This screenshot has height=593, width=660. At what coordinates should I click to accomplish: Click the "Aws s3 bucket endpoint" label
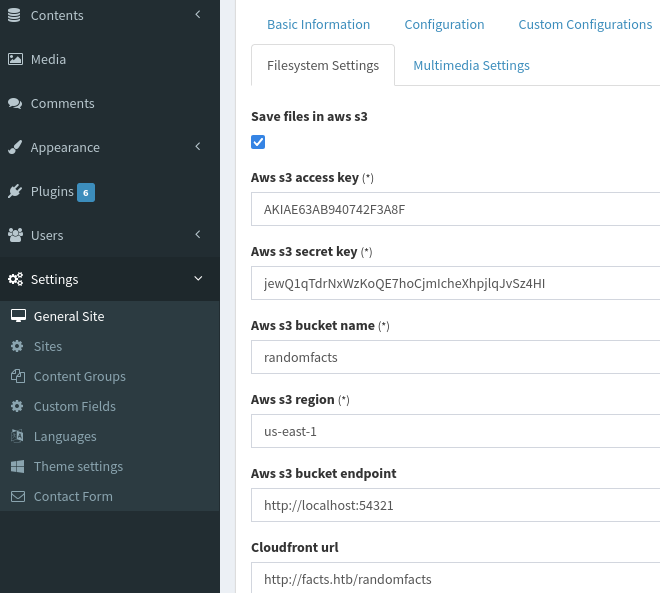[x=324, y=474]
